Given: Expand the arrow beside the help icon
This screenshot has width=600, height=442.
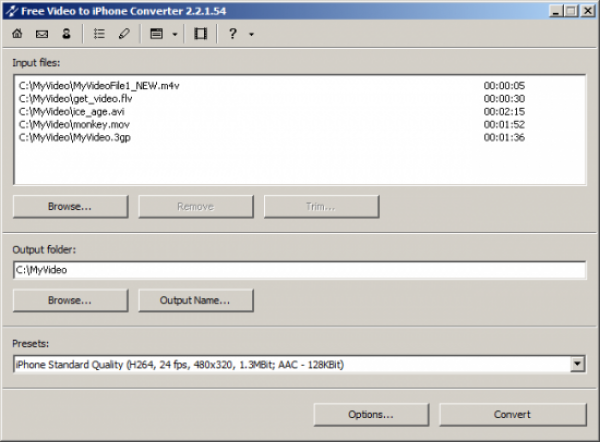Looking at the screenshot, I should tap(251, 34).
